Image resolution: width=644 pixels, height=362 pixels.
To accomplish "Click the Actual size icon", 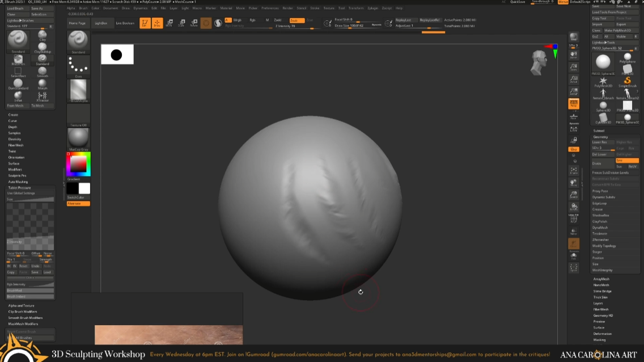I will [x=574, y=79].
